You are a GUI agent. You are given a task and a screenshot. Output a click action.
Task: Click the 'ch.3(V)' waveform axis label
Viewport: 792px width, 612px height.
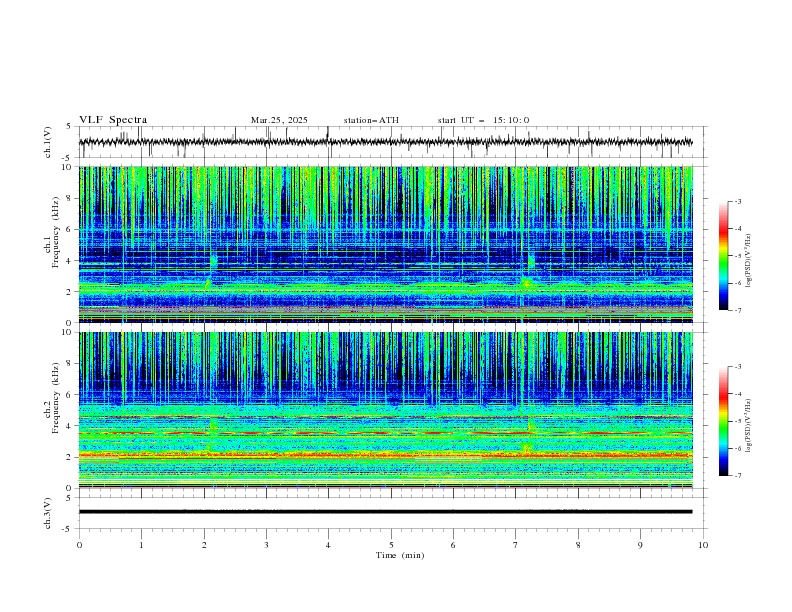pos(48,514)
